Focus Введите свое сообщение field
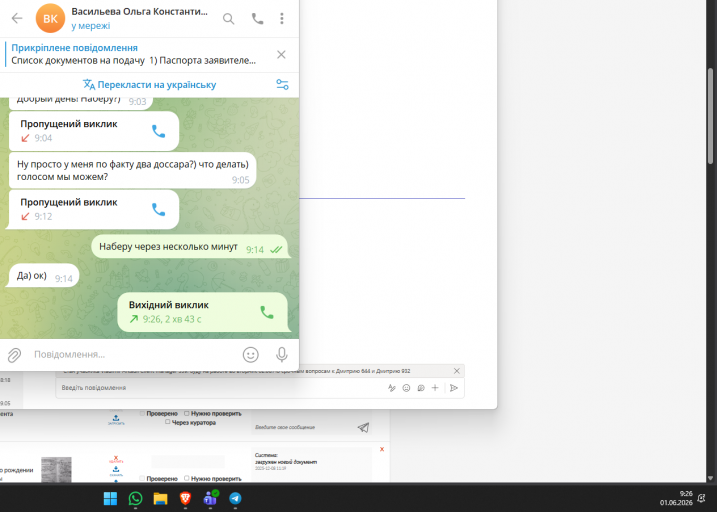This screenshot has height=512, width=717. click(x=302, y=427)
